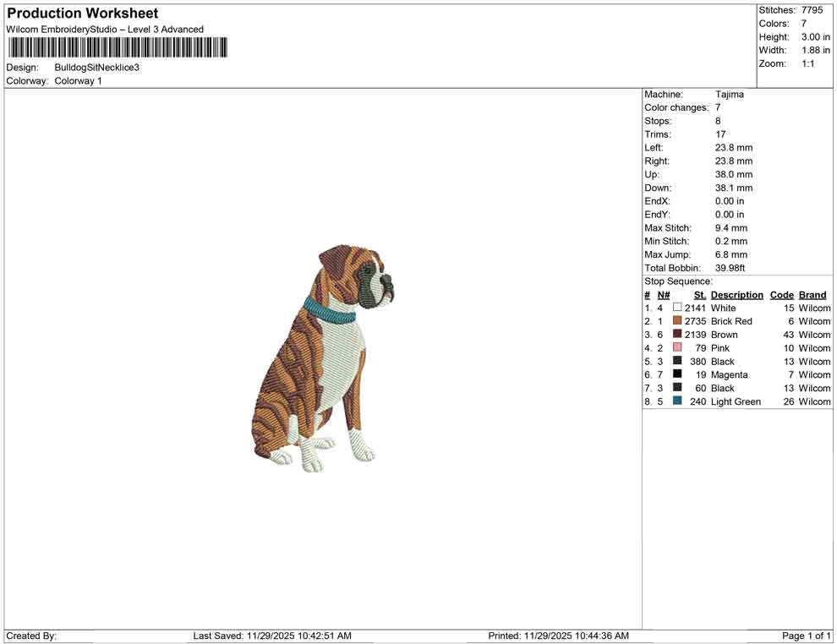Click the White thread color swatch
The image size is (837, 644).
[x=677, y=308]
